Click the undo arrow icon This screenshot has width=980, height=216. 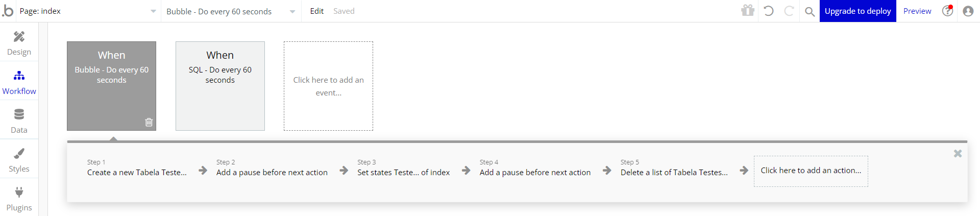point(769,11)
